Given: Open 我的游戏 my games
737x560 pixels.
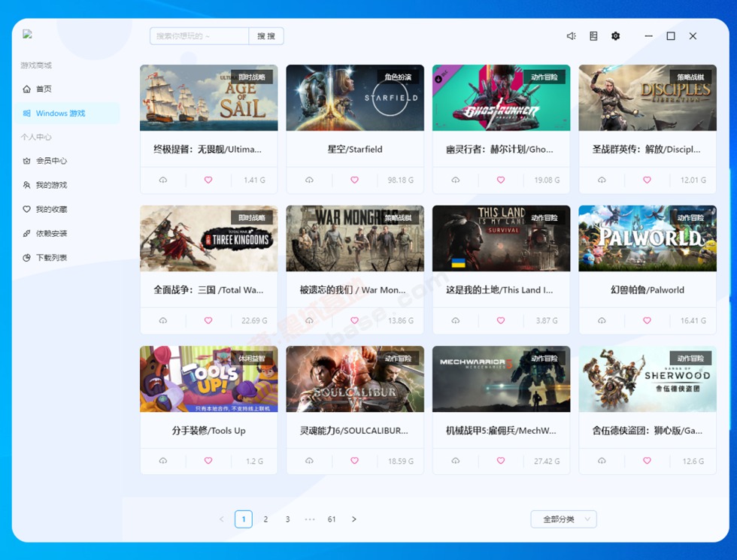Looking at the screenshot, I should [x=67, y=185].
